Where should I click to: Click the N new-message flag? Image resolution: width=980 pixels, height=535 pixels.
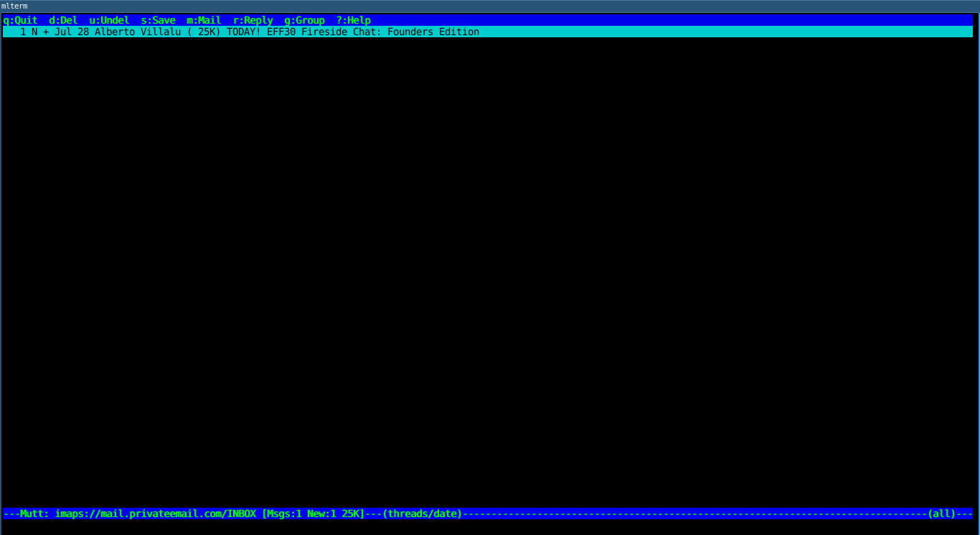[34, 32]
